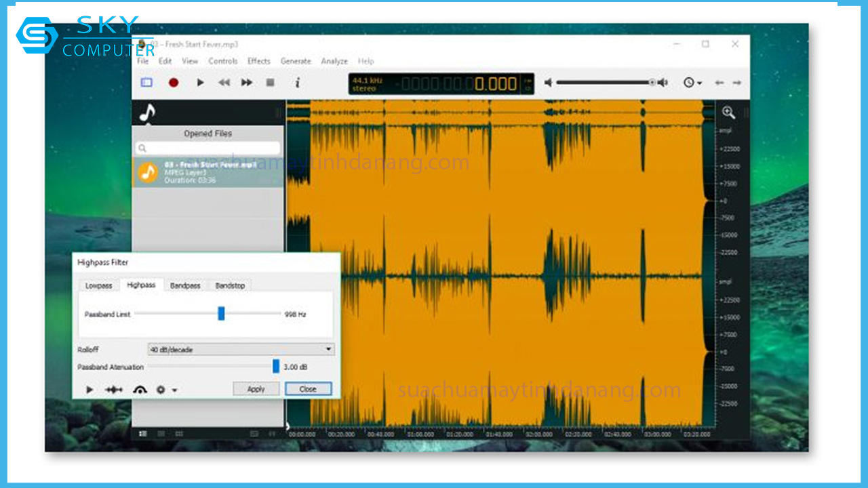Click the Opened Files search field
The width and height of the screenshot is (868, 488).
(208, 148)
